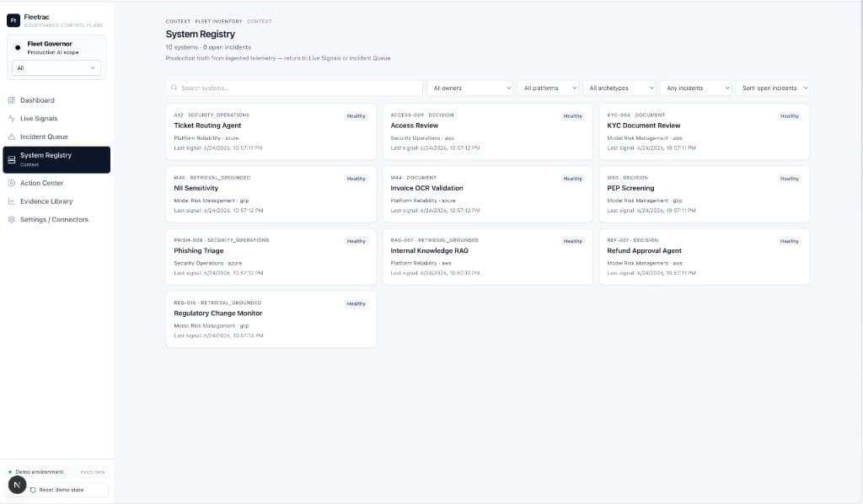Open the Phishing Triage card
The height and width of the screenshot is (504, 863).
pos(271,257)
